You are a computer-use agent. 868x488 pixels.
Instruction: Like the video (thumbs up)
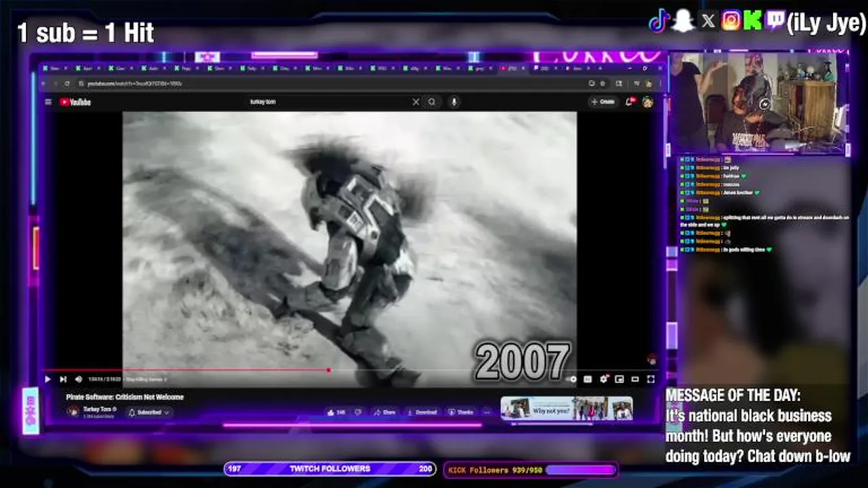336,412
